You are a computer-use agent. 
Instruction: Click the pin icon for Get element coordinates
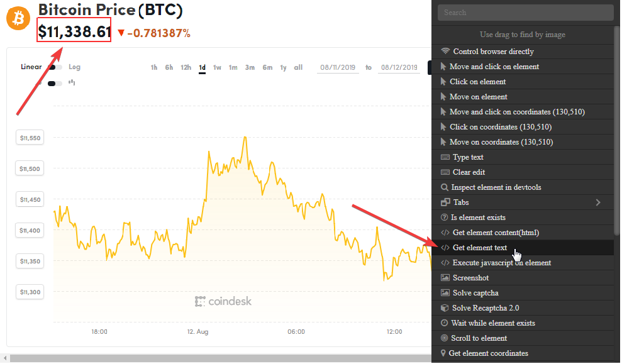tap(443, 353)
